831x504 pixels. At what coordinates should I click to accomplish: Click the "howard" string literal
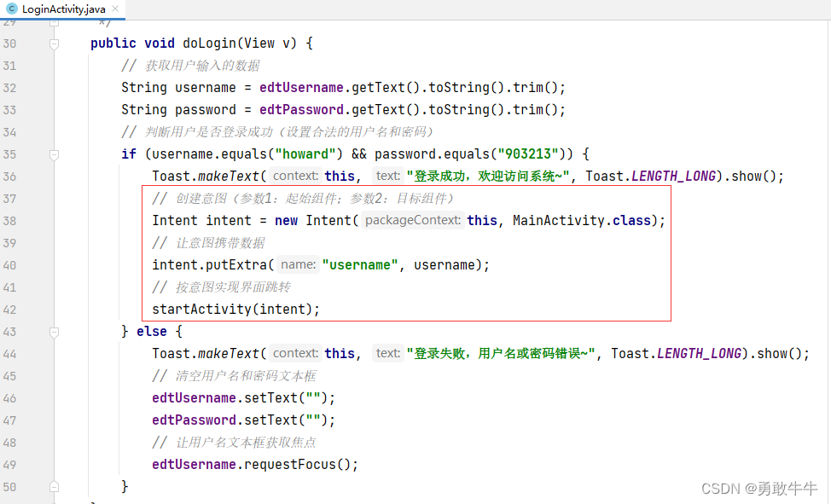point(305,154)
